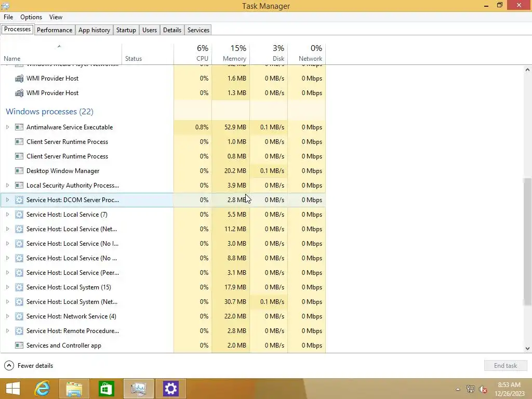Switch to the Details tab
The image size is (532, 399).
coord(172,30)
